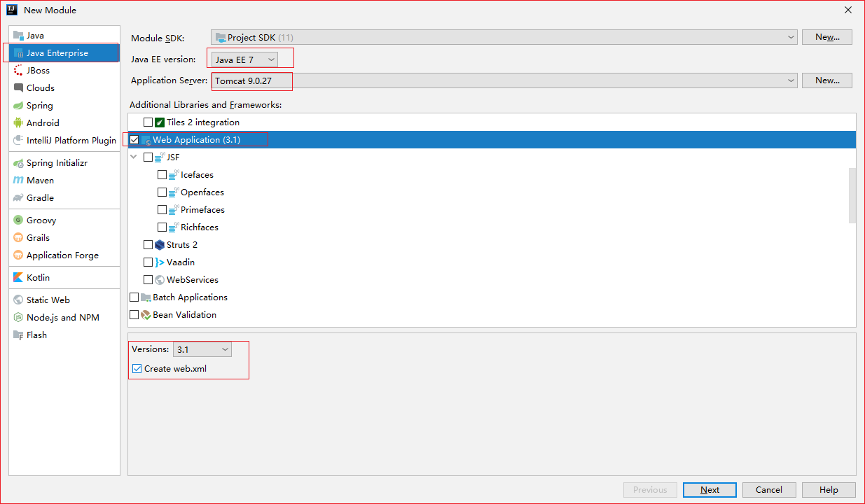
Task: Check the Openfaces checkbox
Action: 162,192
